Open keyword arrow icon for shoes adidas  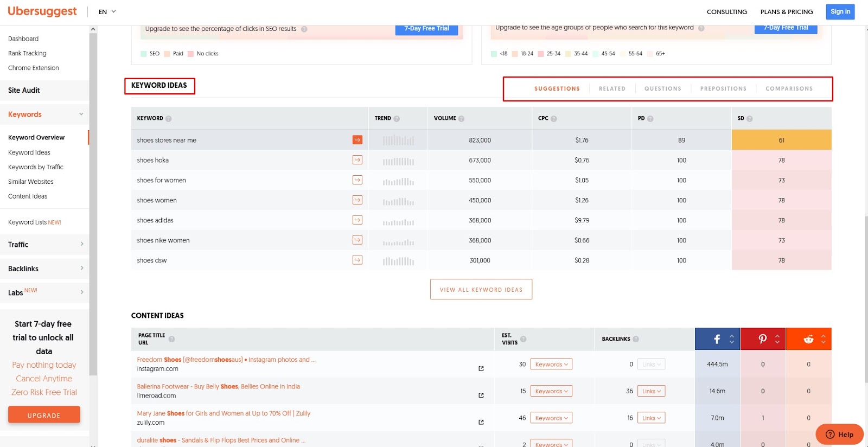(x=358, y=220)
